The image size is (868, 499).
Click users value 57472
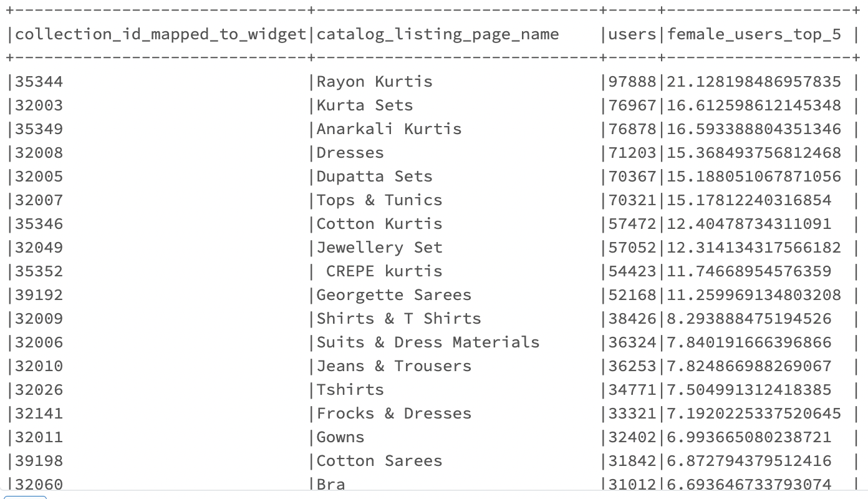click(632, 224)
